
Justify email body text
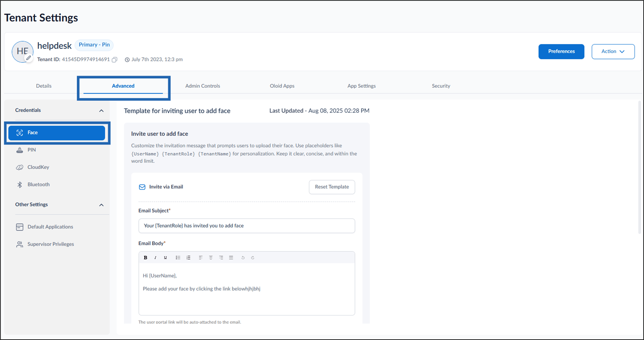pyautogui.click(x=231, y=257)
